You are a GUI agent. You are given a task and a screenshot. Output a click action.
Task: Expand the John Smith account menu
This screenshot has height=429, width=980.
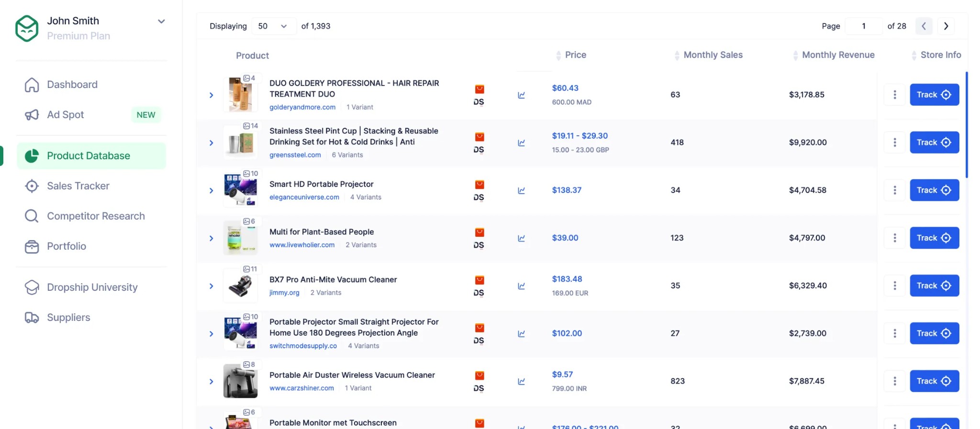tap(161, 22)
